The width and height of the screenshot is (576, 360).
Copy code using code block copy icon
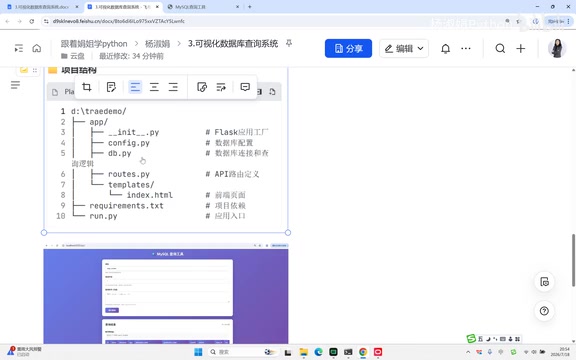coord(272,91)
